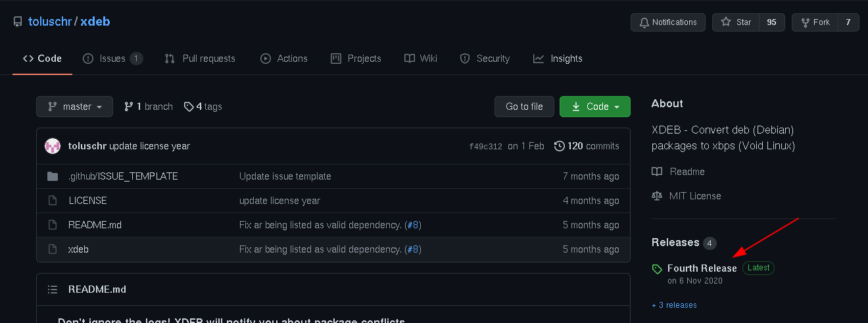Click file icon beside LICENSE

pos(53,201)
